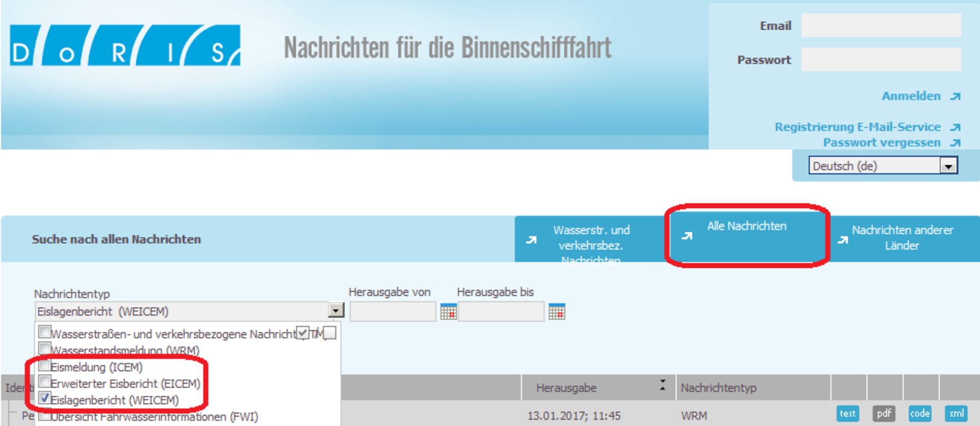Uncheck Eislagenbericht (WEICEM) option

click(x=44, y=398)
